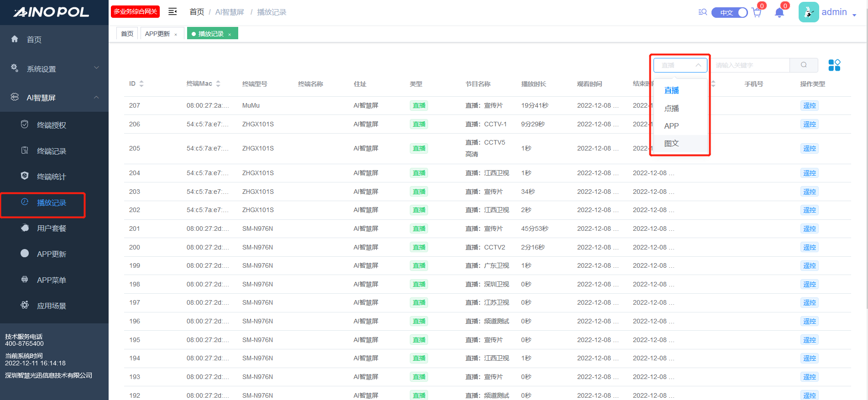The height and width of the screenshot is (400, 868).
Task: Toggle the 中文 language switch
Action: click(x=729, y=13)
